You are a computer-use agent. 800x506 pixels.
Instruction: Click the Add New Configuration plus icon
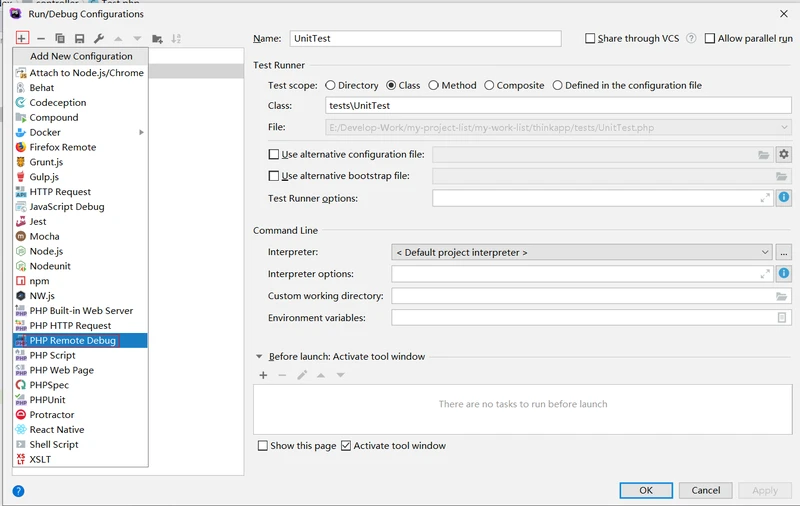22,38
